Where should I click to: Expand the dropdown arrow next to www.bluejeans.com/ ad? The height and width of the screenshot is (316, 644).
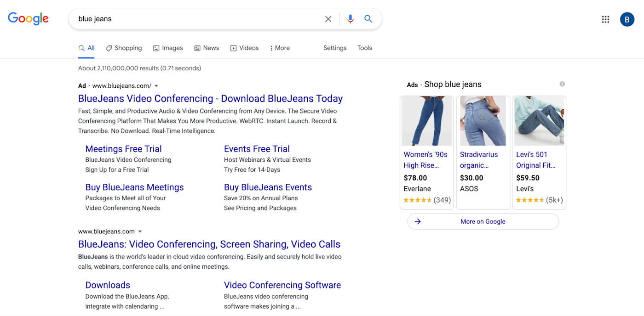[x=156, y=86]
